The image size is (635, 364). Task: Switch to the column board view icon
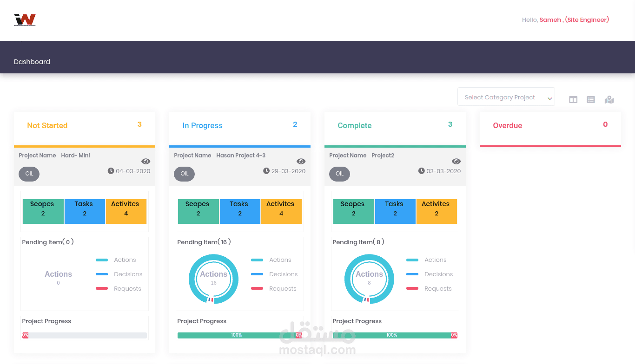pos(573,100)
